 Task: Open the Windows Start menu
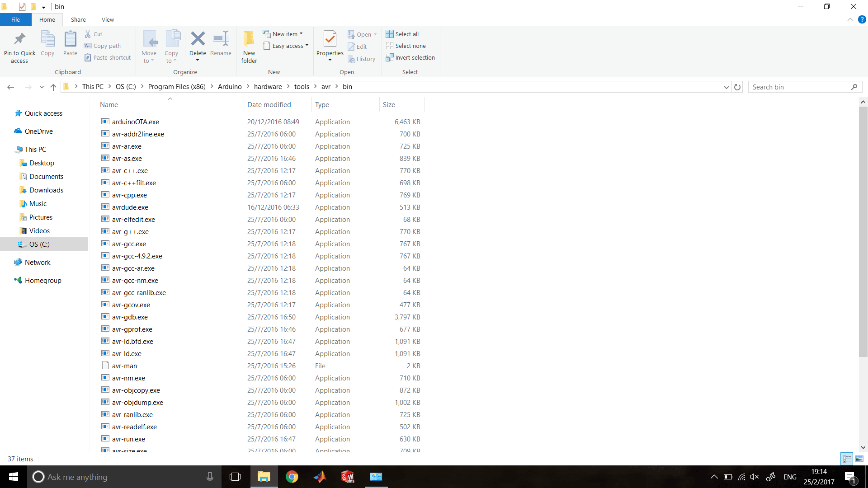click(14, 477)
